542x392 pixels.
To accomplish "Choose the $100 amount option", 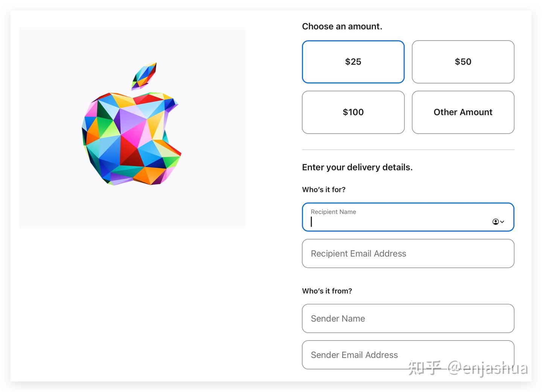I will coord(353,112).
